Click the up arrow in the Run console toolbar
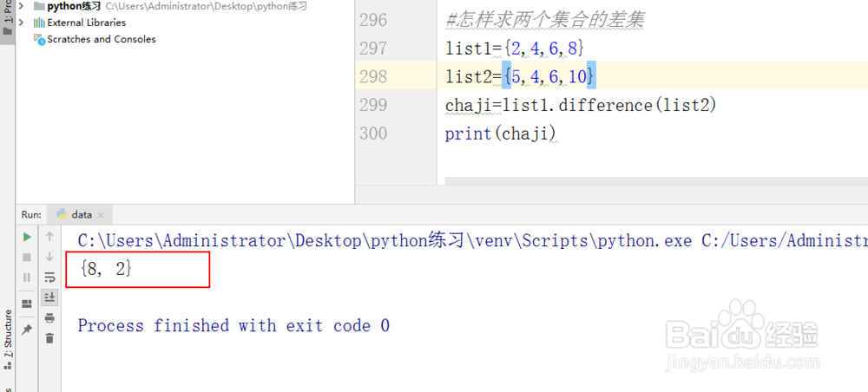The image size is (868, 392). point(49,237)
